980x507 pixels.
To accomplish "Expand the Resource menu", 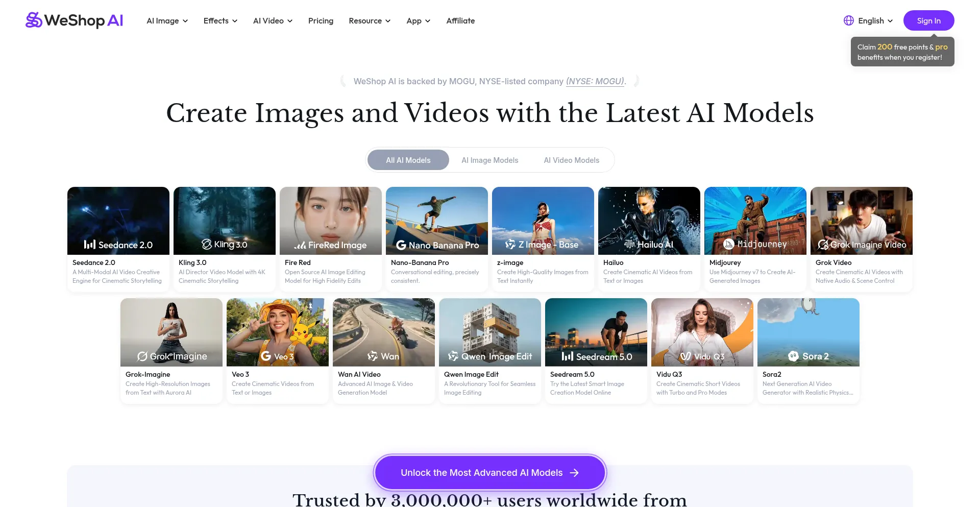I will click(x=370, y=20).
